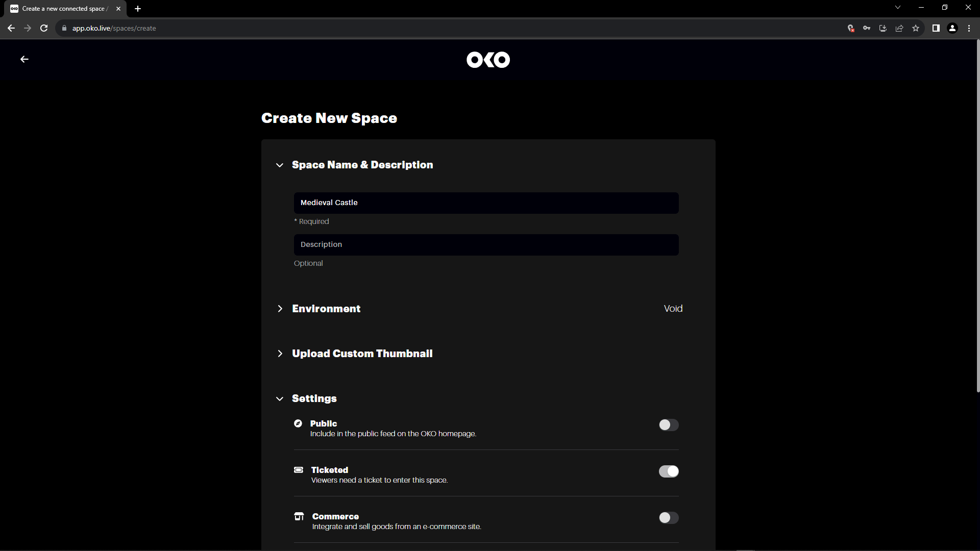
Task: Bookmark this page with the star icon
Action: [x=916, y=28]
